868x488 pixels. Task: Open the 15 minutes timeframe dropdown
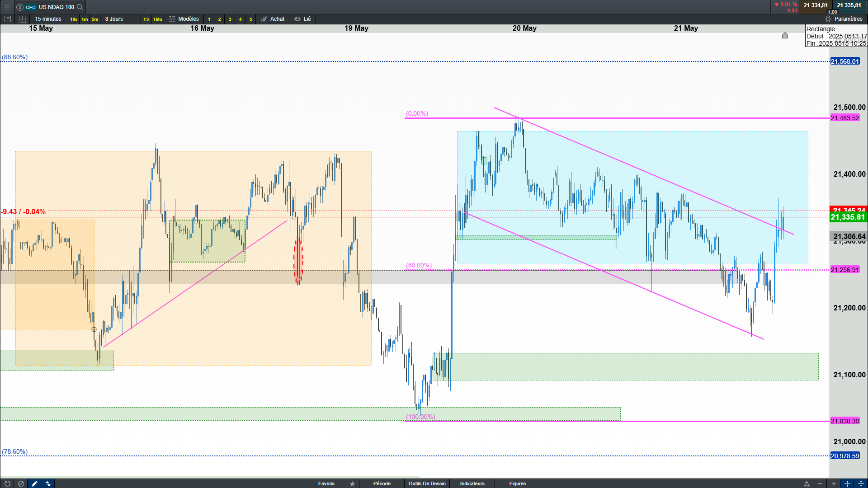(x=48, y=19)
